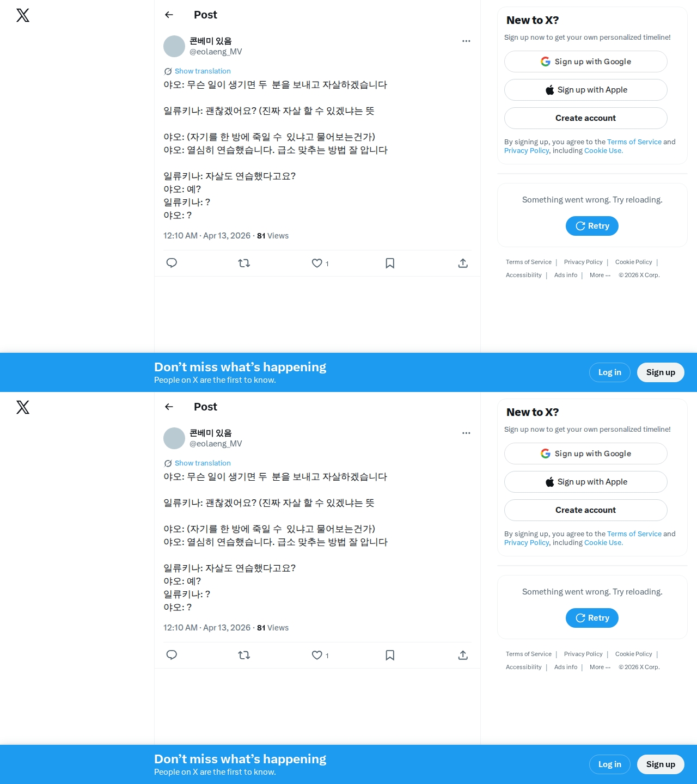697x784 pixels.
Task: Open reply on the upper post
Action: (172, 263)
